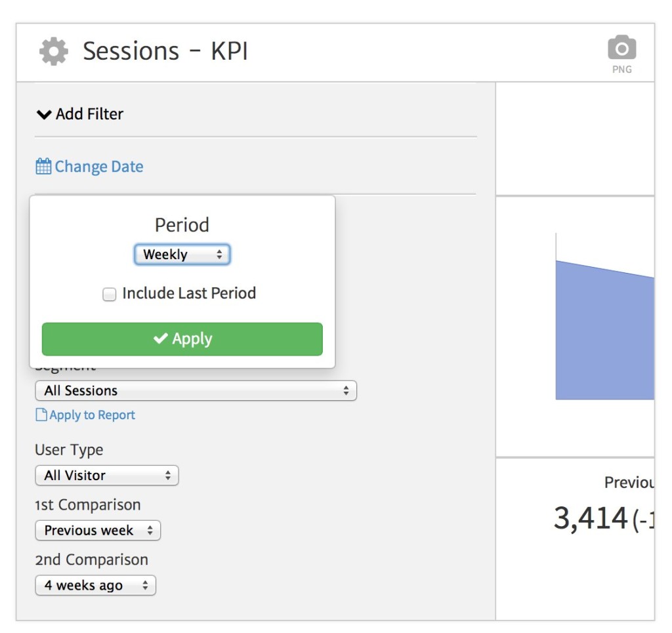Expand the Add Filter section

(x=90, y=114)
